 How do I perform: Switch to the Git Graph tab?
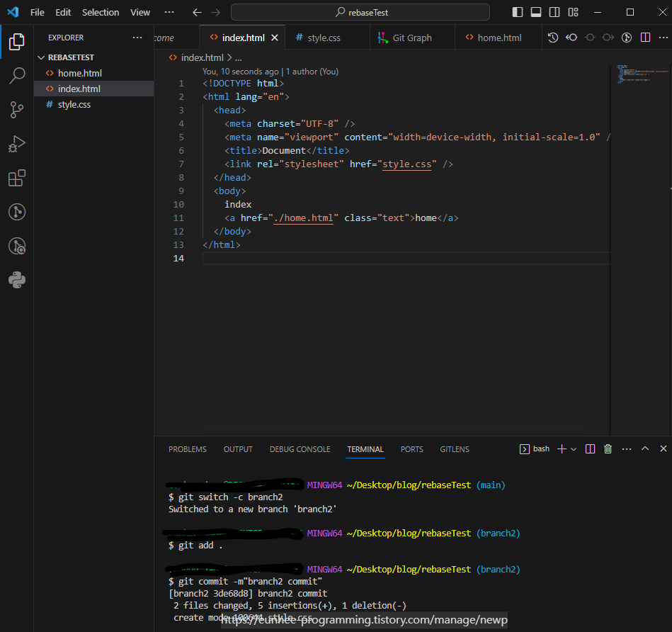pos(411,38)
